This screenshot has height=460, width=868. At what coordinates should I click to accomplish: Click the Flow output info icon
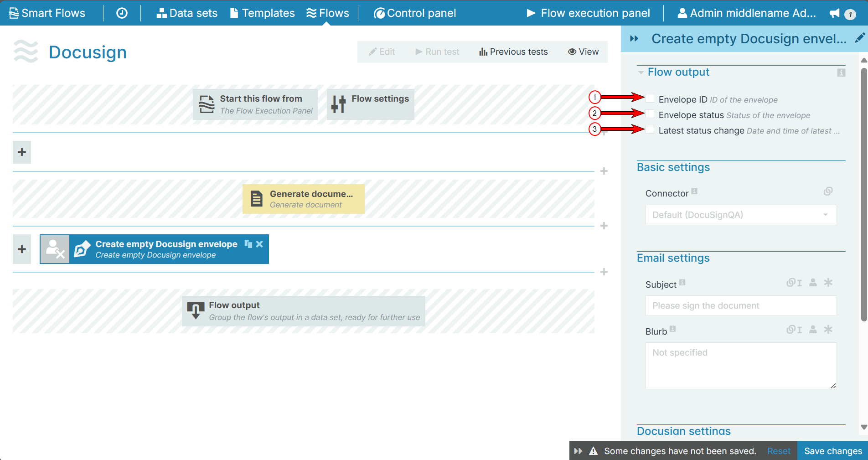[841, 72]
